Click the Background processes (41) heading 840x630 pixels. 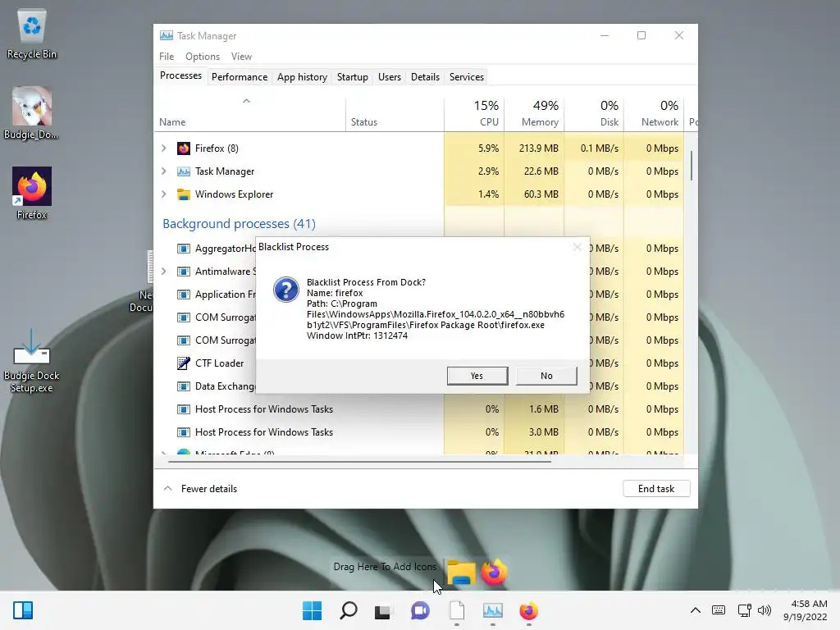239,223
